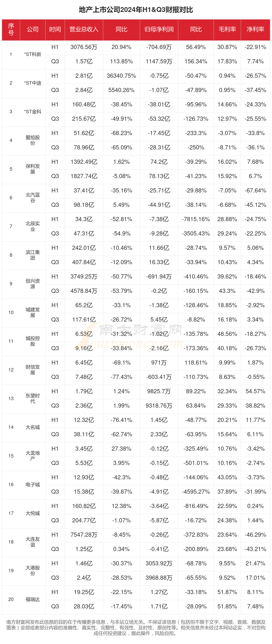Select company name 保利发展

click(x=33, y=169)
